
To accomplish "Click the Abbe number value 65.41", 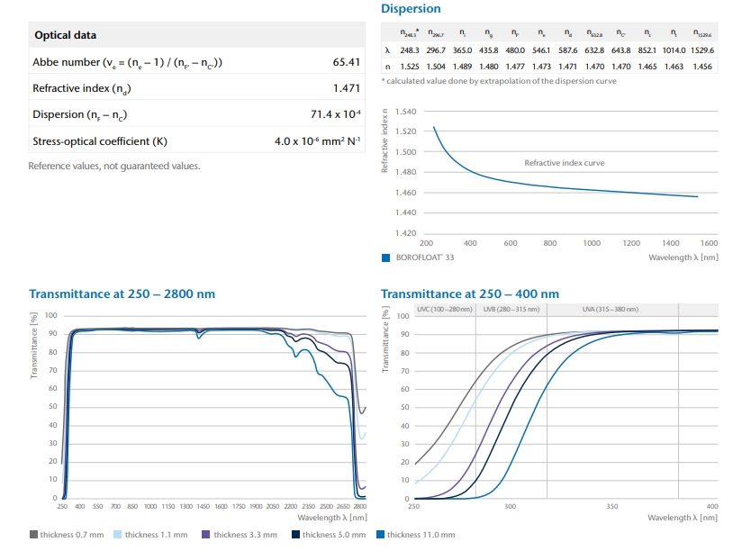I will pos(347,63).
